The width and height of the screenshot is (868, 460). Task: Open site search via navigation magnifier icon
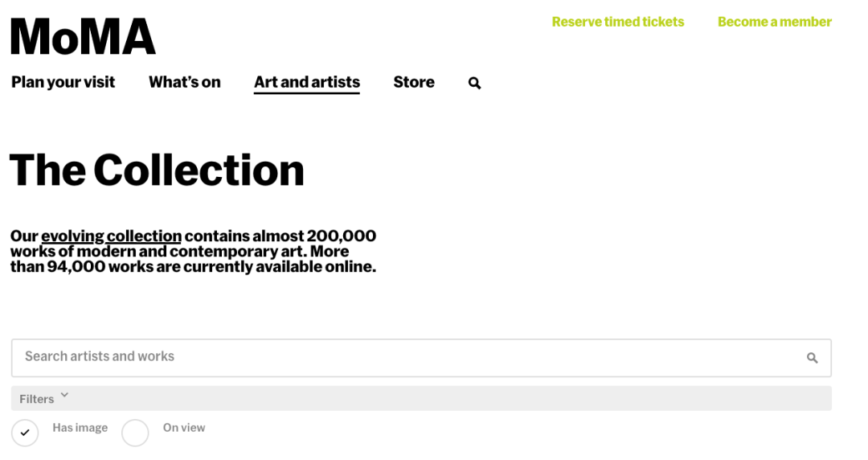[x=474, y=83]
